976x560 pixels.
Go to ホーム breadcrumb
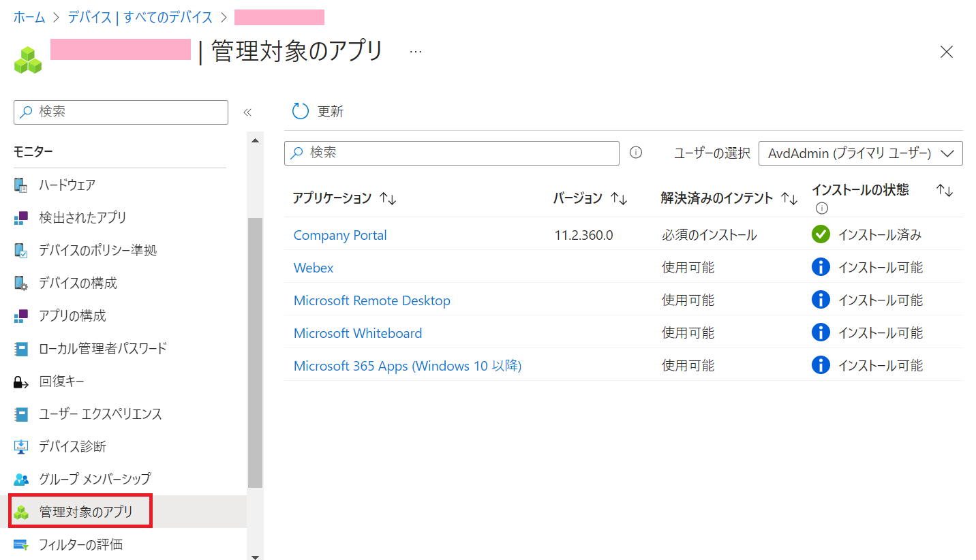pos(29,18)
